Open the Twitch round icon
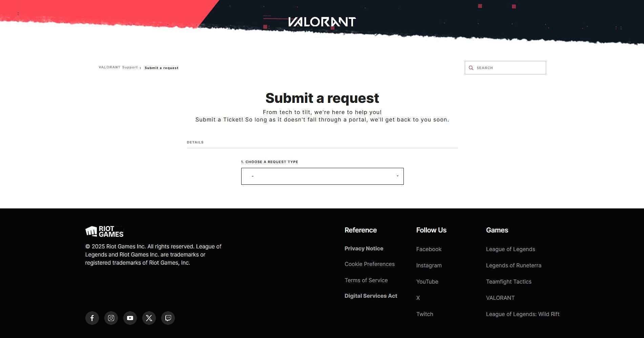This screenshot has height=338, width=644. coord(168,318)
